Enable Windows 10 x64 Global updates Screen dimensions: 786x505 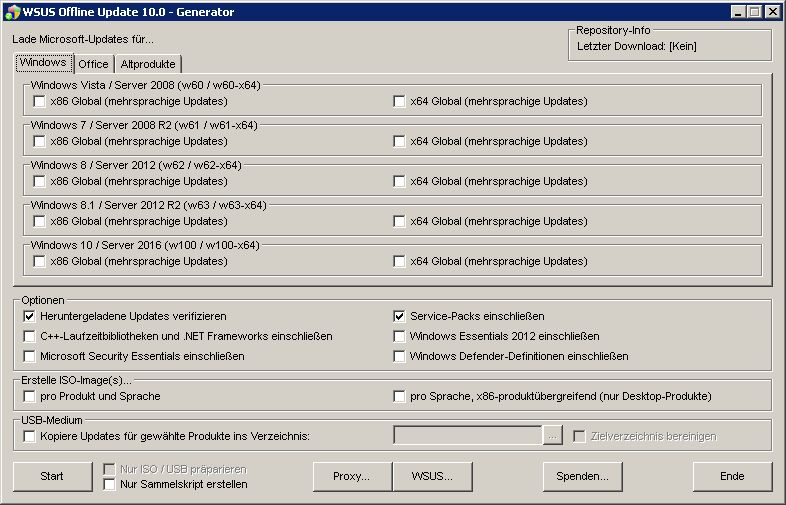[400, 261]
